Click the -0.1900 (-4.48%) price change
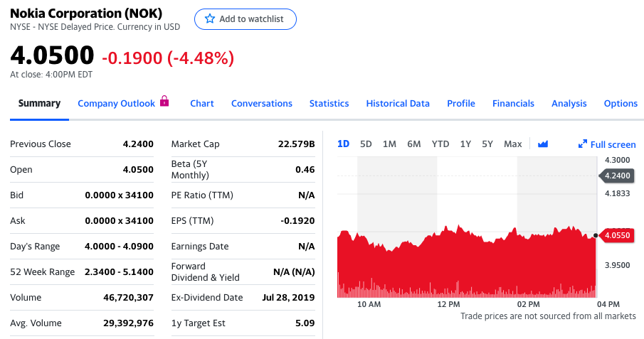Image resolution: width=644 pixels, height=339 pixels. [168, 58]
